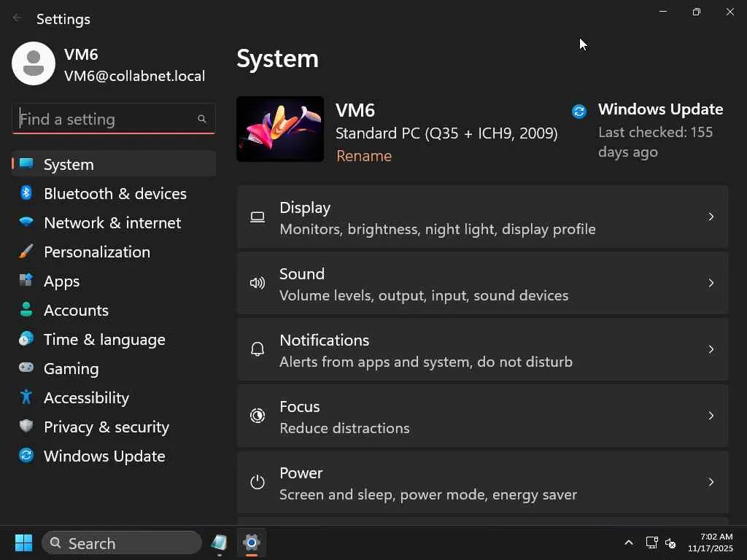Click the Windows Update sync icon in header
The height and width of the screenshot is (560, 747).
(x=579, y=111)
